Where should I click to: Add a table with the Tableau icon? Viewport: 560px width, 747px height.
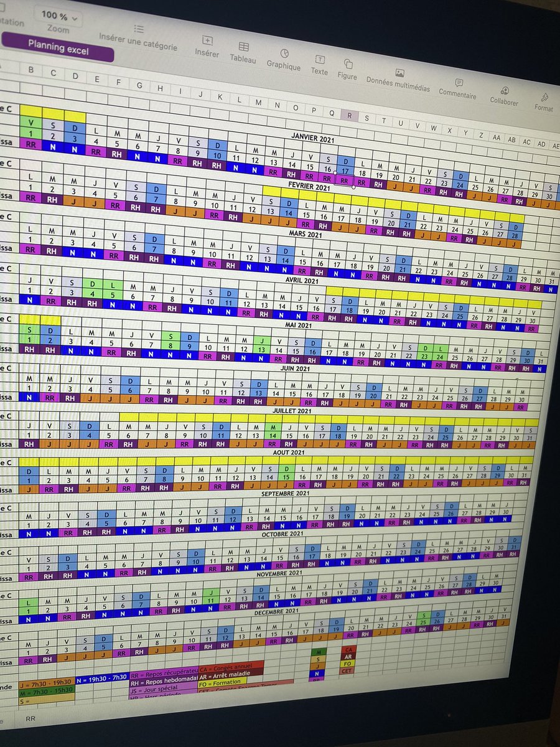pos(244,47)
